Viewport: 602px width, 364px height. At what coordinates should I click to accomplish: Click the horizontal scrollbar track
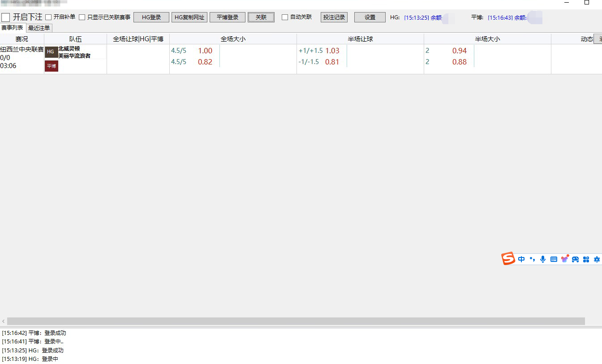click(296, 321)
